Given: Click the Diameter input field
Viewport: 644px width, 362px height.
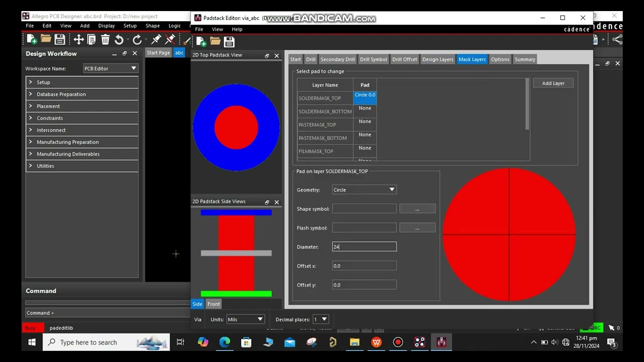Looking at the screenshot, I should (x=364, y=247).
